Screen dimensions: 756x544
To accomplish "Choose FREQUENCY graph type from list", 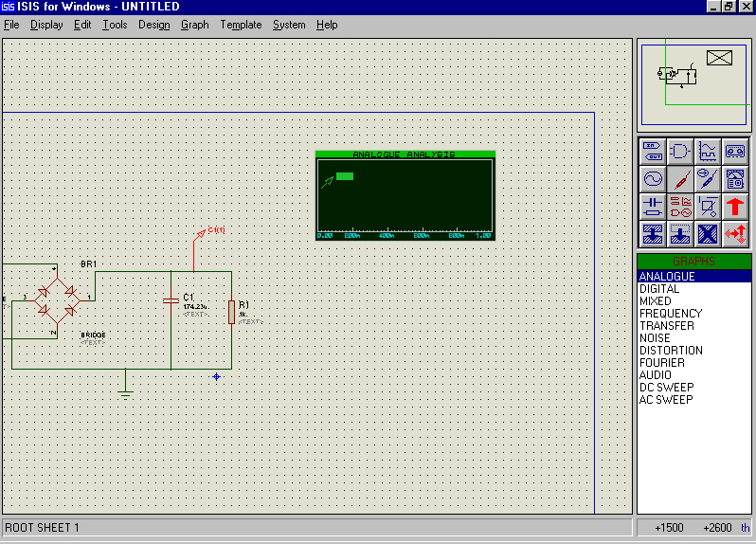I will click(671, 314).
